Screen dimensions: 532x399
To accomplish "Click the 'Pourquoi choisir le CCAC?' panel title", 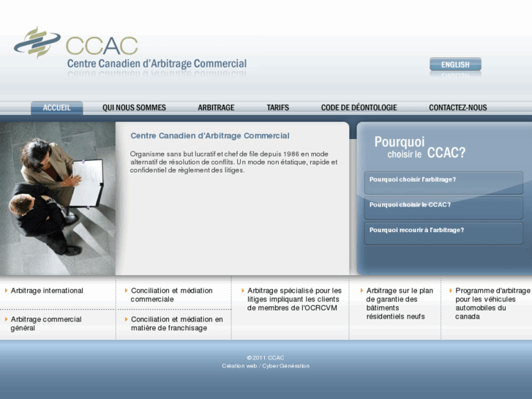I will 420,147.
